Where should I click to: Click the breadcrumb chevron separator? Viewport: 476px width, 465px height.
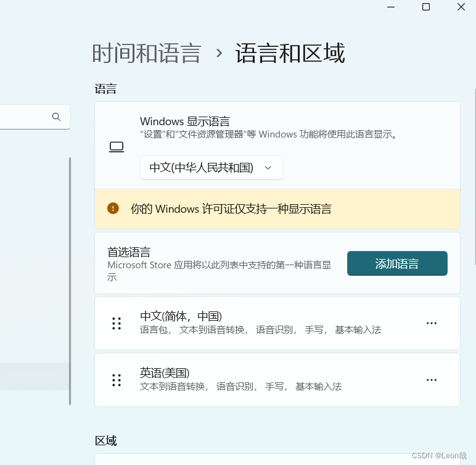point(219,54)
